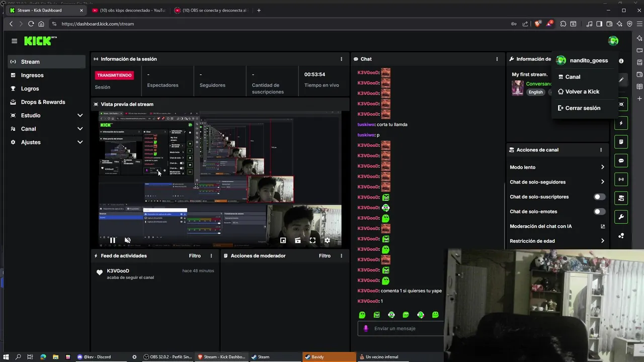Enter fullscreen on stream preview
The width and height of the screenshot is (644, 362).
coord(312,240)
